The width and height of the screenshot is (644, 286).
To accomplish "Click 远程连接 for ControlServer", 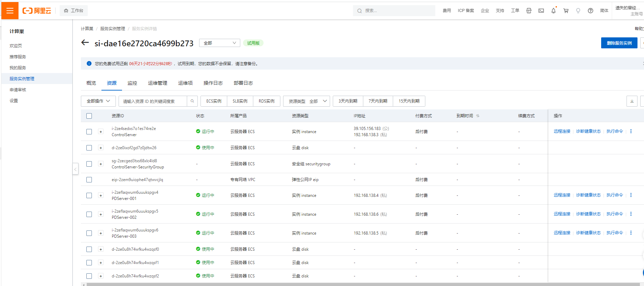I will pyautogui.click(x=562, y=131).
